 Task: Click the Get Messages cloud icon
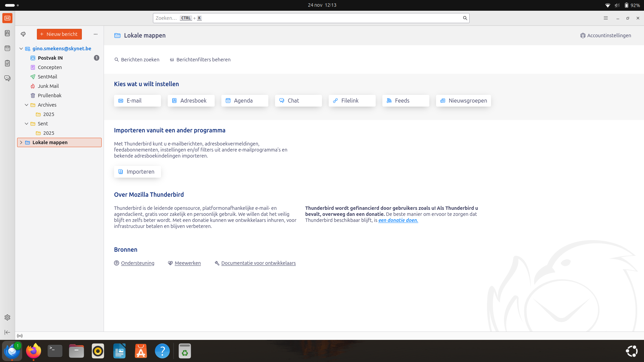[x=23, y=34]
